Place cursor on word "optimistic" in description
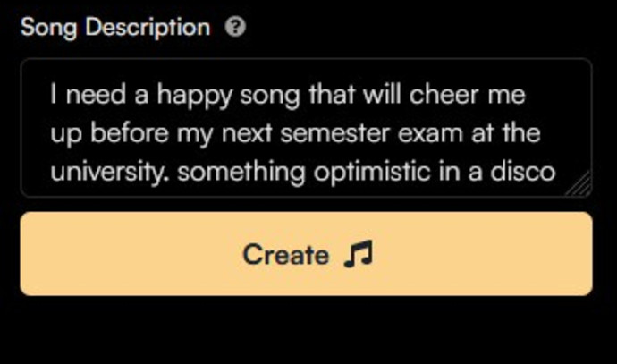Image resolution: width=617 pixels, height=364 pixels. coord(372,173)
